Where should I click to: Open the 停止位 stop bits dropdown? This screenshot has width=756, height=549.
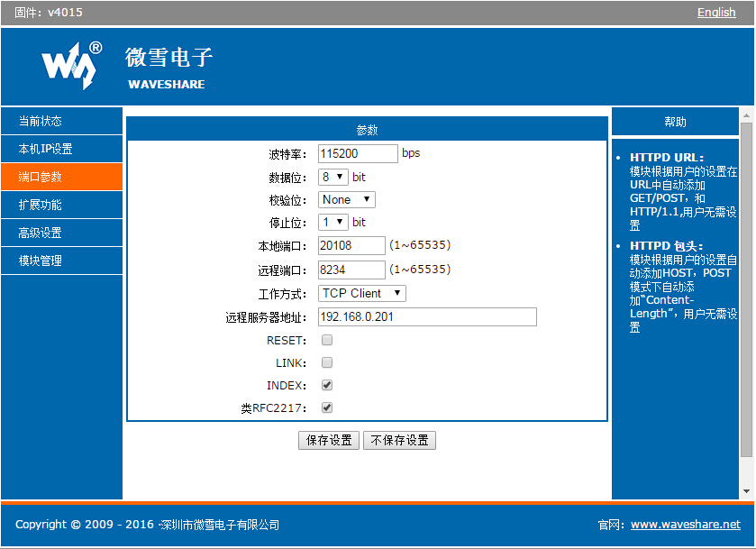pos(332,223)
